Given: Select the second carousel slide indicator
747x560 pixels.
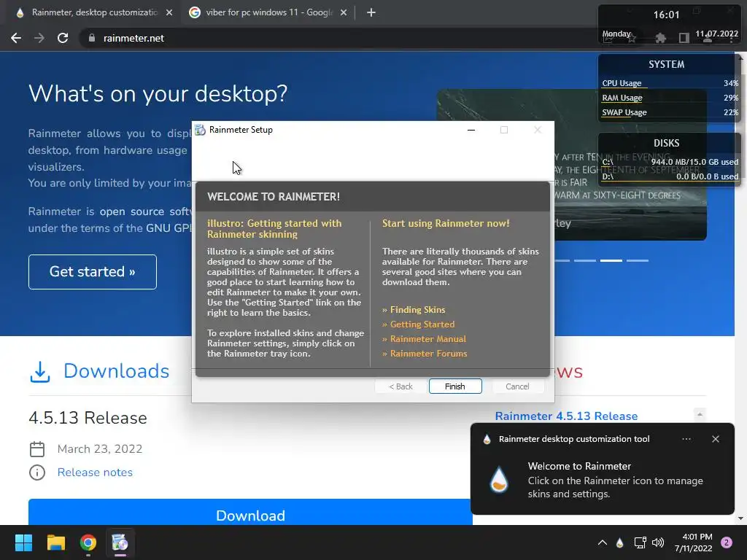Looking at the screenshot, I should coord(585,260).
